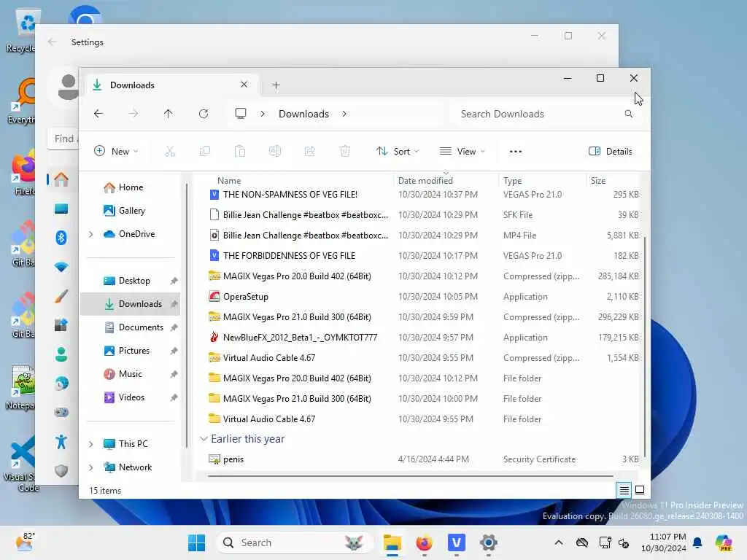
Task: Expand the This PC tree node
Action: click(91, 444)
